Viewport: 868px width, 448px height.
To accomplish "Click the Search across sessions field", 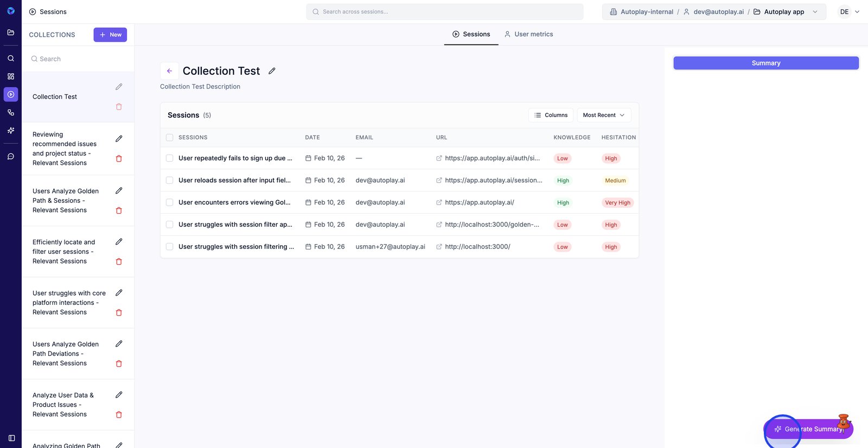I will [x=445, y=12].
